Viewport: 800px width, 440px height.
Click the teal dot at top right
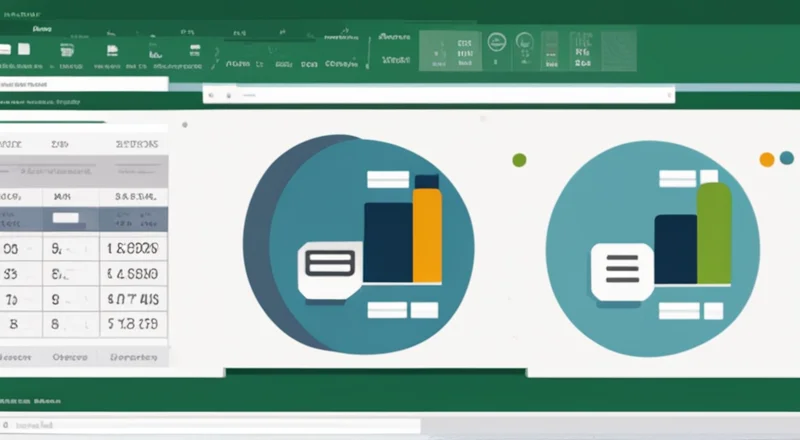786,158
